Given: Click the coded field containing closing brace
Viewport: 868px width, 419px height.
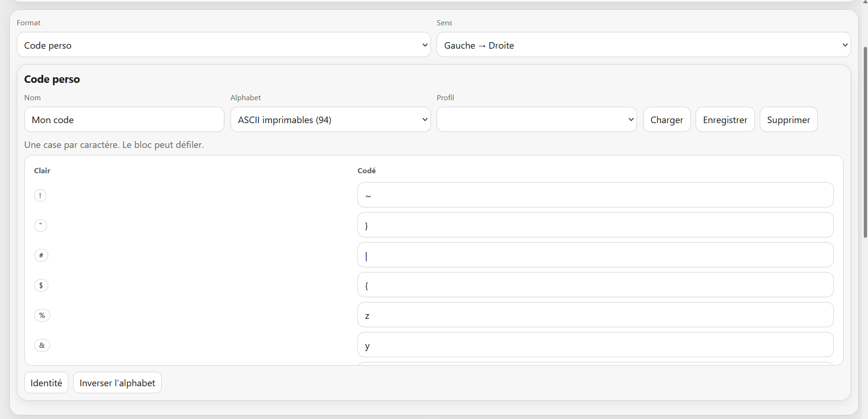Looking at the screenshot, I should [x=595, y=225].
